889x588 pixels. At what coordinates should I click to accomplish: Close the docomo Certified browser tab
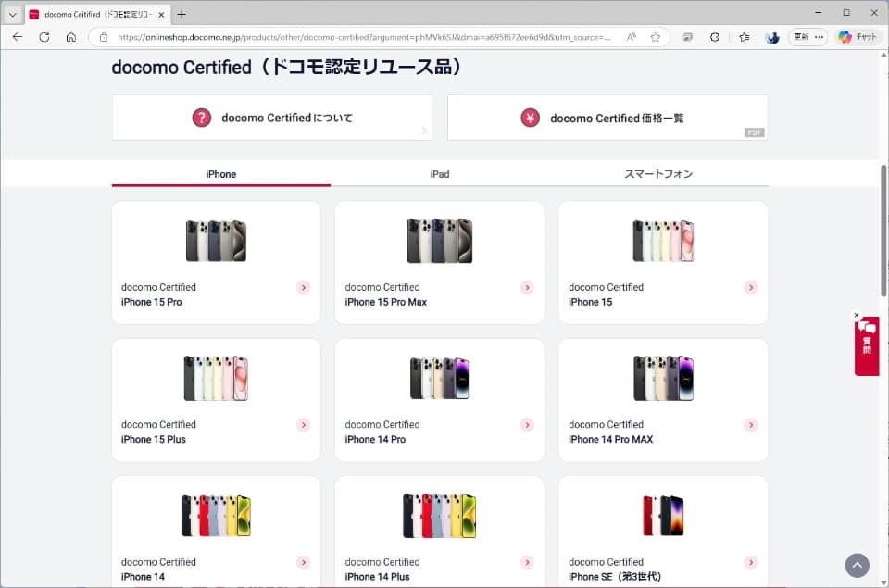coord(161,15)
